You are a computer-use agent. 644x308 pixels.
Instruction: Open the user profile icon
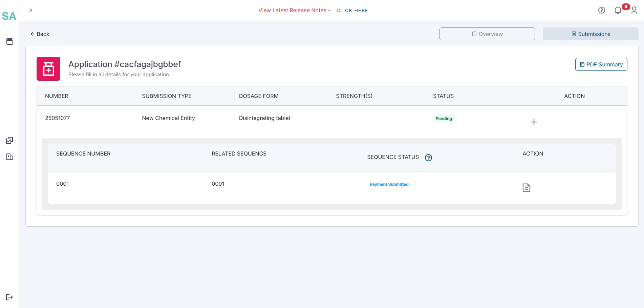(x=634, y=11)
